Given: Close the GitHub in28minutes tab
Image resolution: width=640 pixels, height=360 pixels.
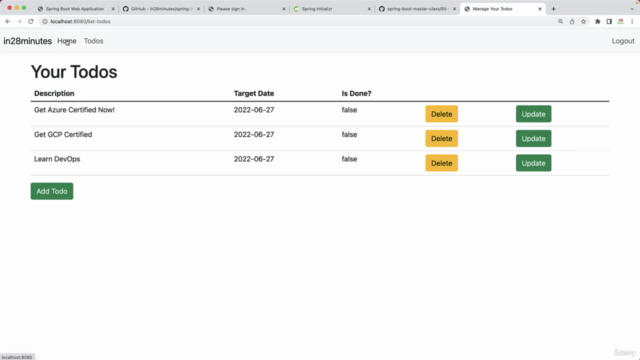Looking at the screenshot, I should (198, 9).
